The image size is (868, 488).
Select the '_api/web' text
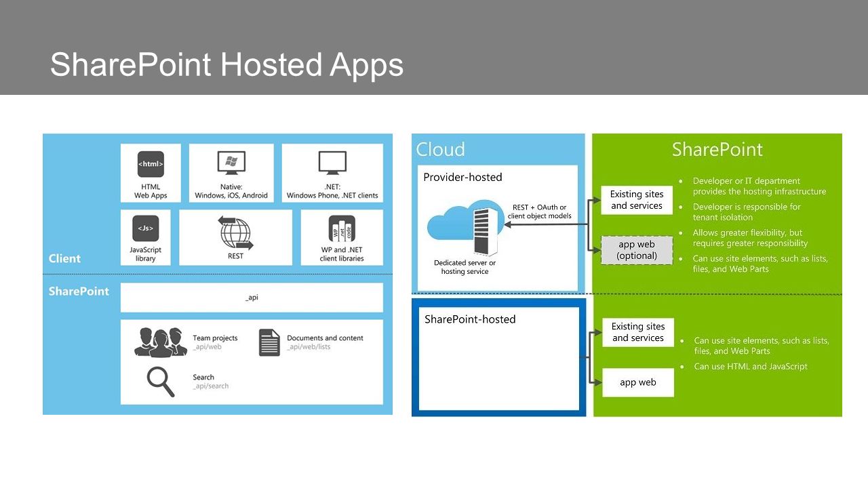tap(207, 347)
